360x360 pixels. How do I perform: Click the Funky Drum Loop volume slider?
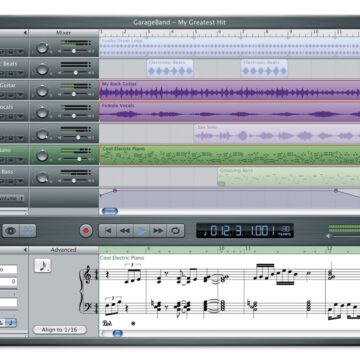75,51
